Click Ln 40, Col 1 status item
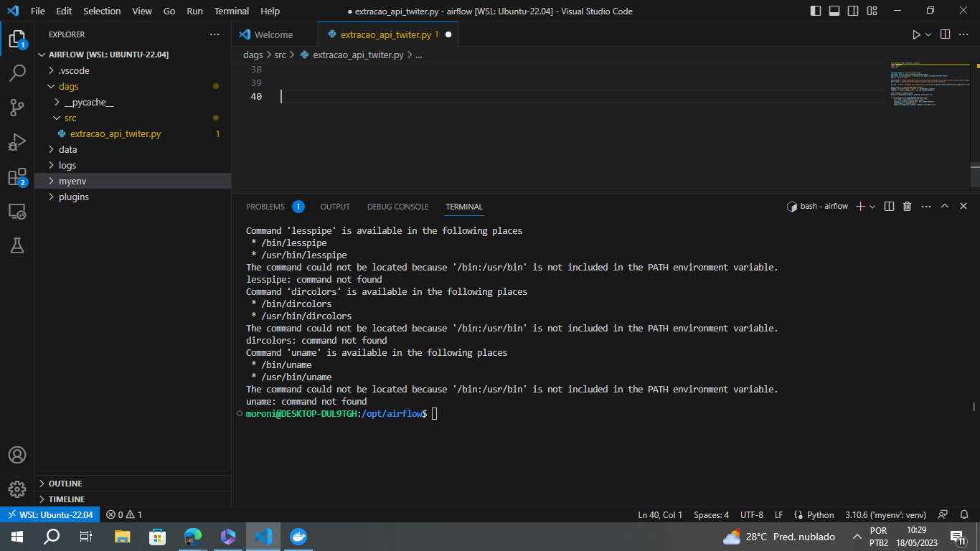This screenshot has height=551, width=980. coord(660,514)
